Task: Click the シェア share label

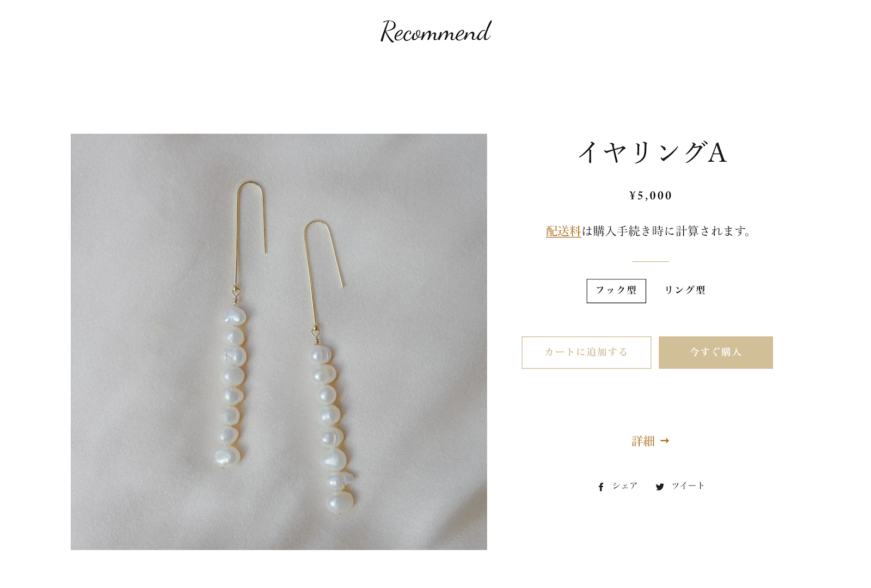Action: [625, 486]
